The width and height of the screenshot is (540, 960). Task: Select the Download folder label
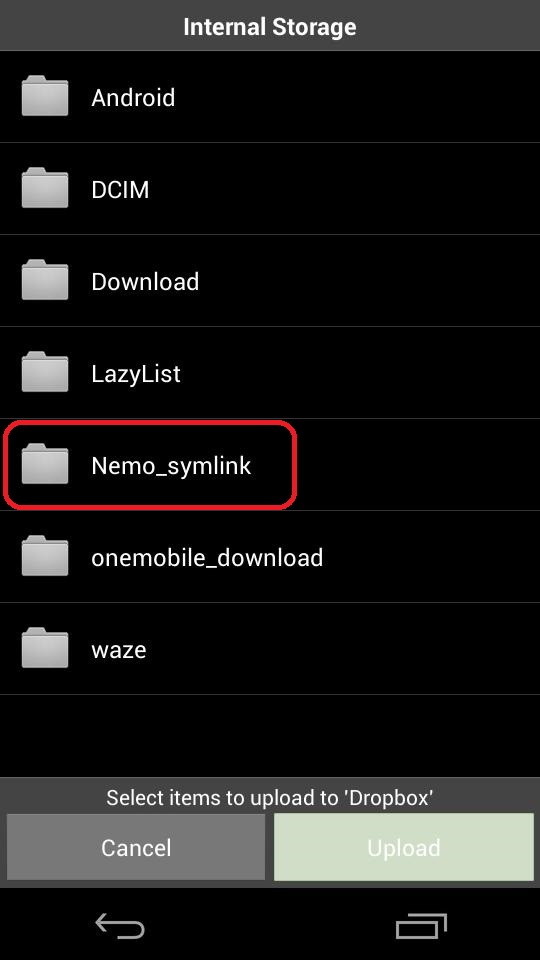[x=145, y=282]
